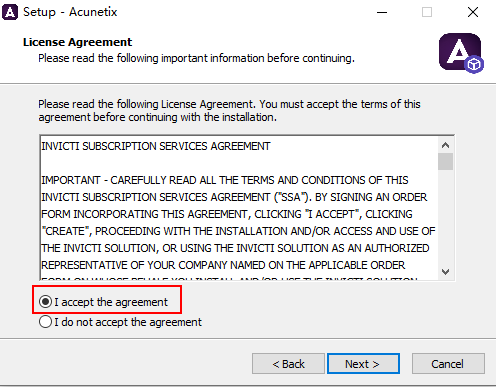The height and width of the screenshot is (387, 496).
Task: Go to the next step with Next >
Action: click(363, 364)
